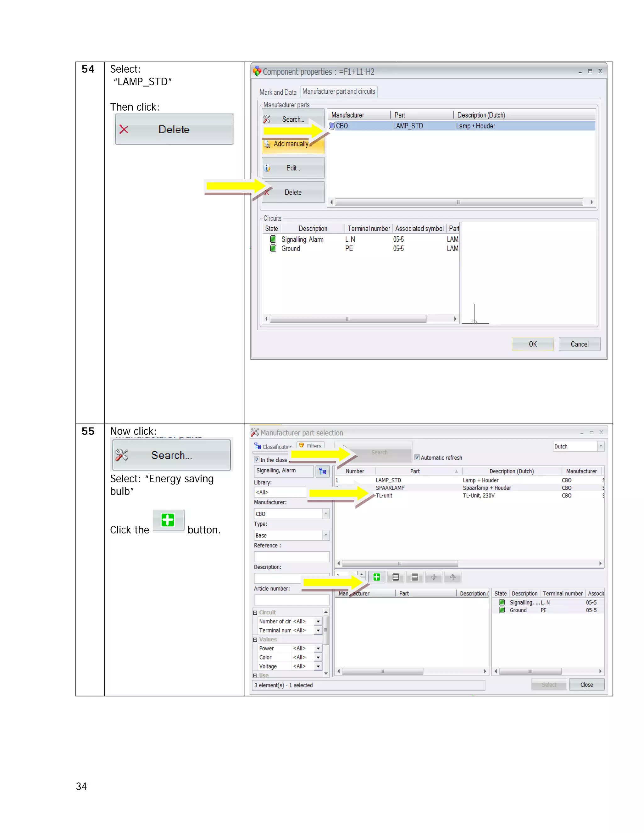Screen dimensions: 644x833
Task: Toggle the In the class checkbox
Action: tap(257, 460)
